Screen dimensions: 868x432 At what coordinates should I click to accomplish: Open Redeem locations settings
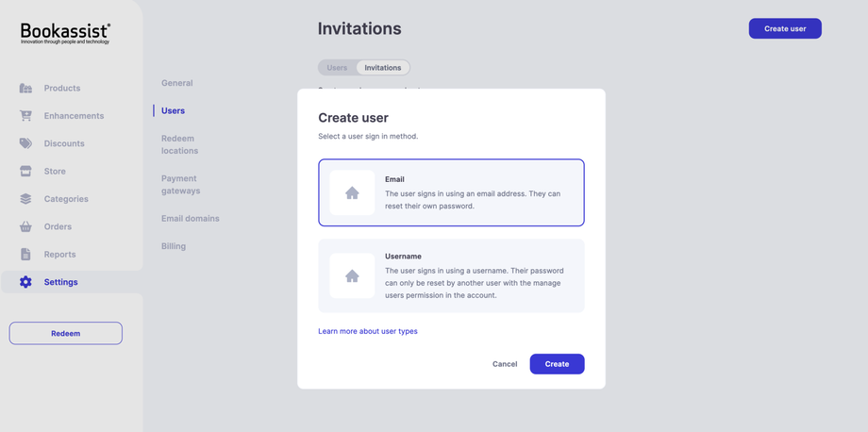(x=179, y=144)
